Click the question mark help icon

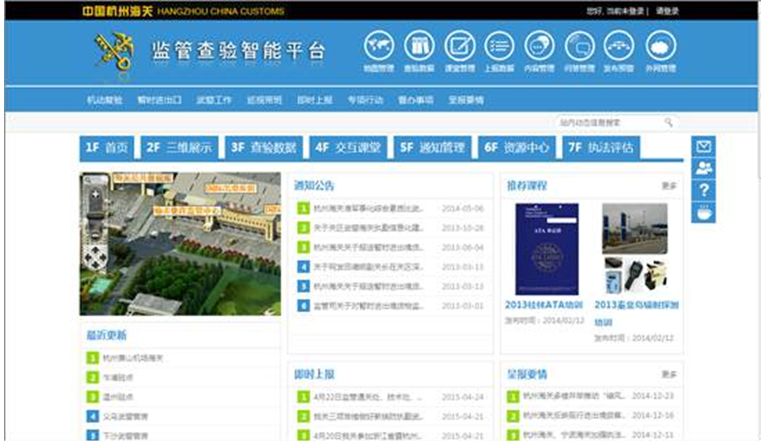point(704,190)
